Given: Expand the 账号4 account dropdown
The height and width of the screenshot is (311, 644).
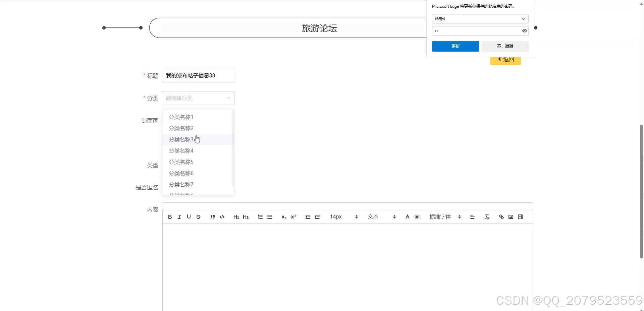Looking at the screenshot, I should [480, 19].
